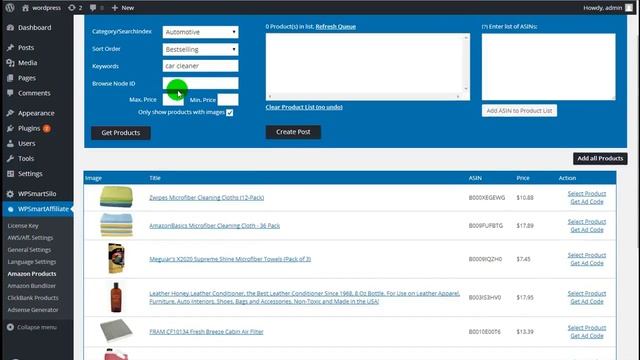This screenshot has height=360, width=640.
Task: Open Meguiar's X2020 Supreme Shine link
Action: [230, 259]
